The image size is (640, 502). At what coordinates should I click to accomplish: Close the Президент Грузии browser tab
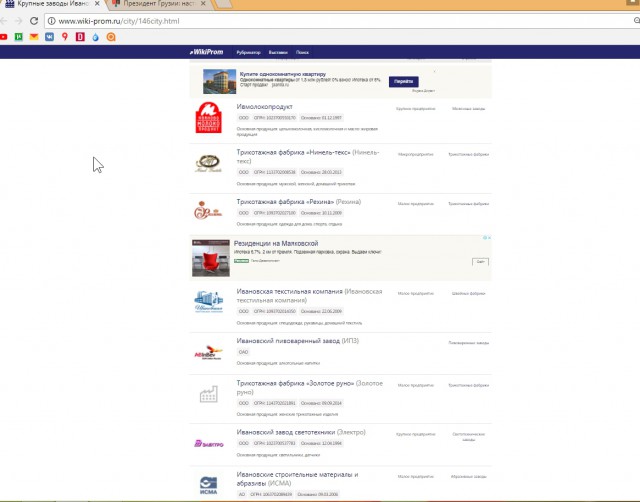[x=203, y=4]
